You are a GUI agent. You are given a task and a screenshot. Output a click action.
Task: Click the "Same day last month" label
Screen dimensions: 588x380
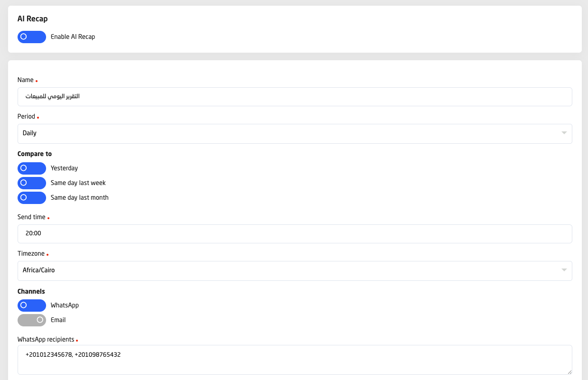pyautogui.click(x=79, y=198)
